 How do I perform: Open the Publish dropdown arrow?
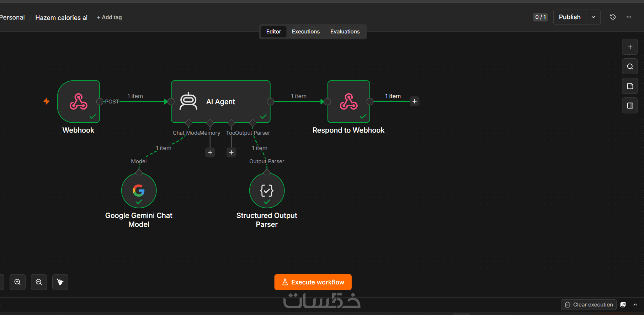tap(593, 17)
